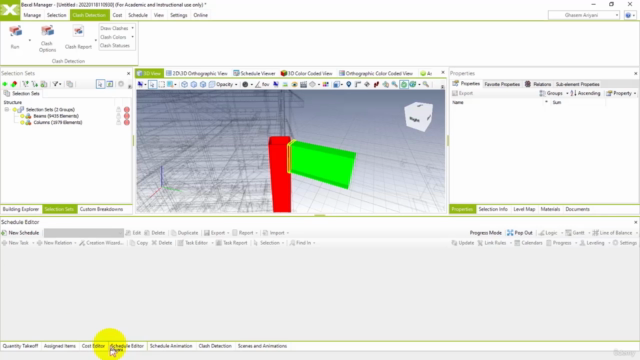Open the Export dropdown in Schedule Editor
The height and width of the screenshot is (360, 640).
pos(217,233)
